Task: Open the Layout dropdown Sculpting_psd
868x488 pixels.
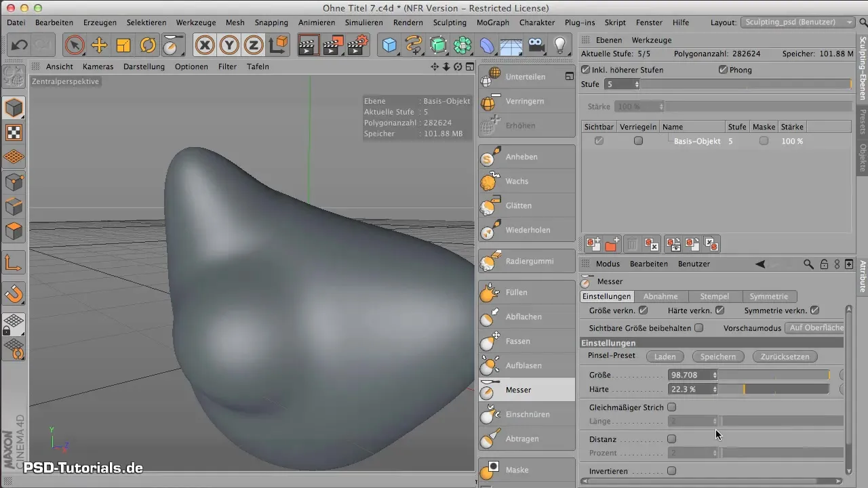Action: point(797,22)
